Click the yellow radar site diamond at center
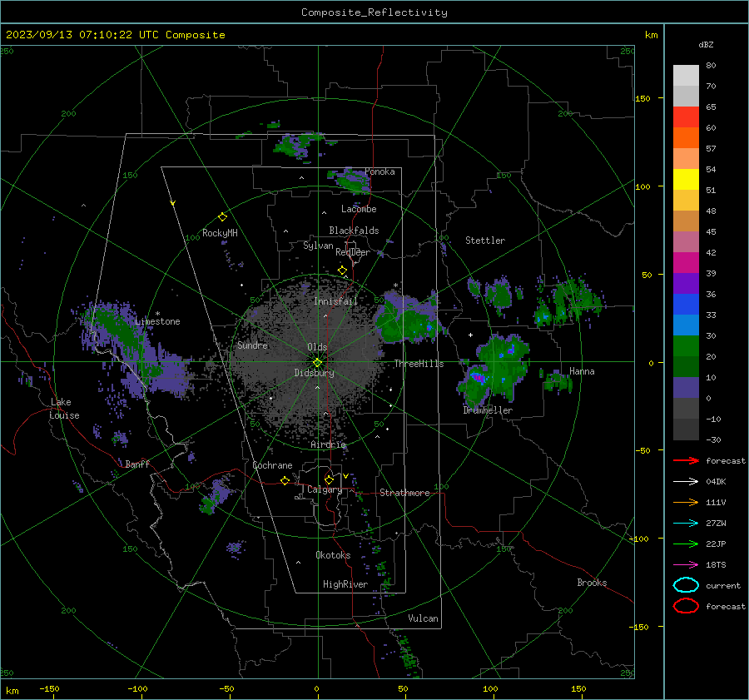Viewport: 749px width, 700px height. 317,362
